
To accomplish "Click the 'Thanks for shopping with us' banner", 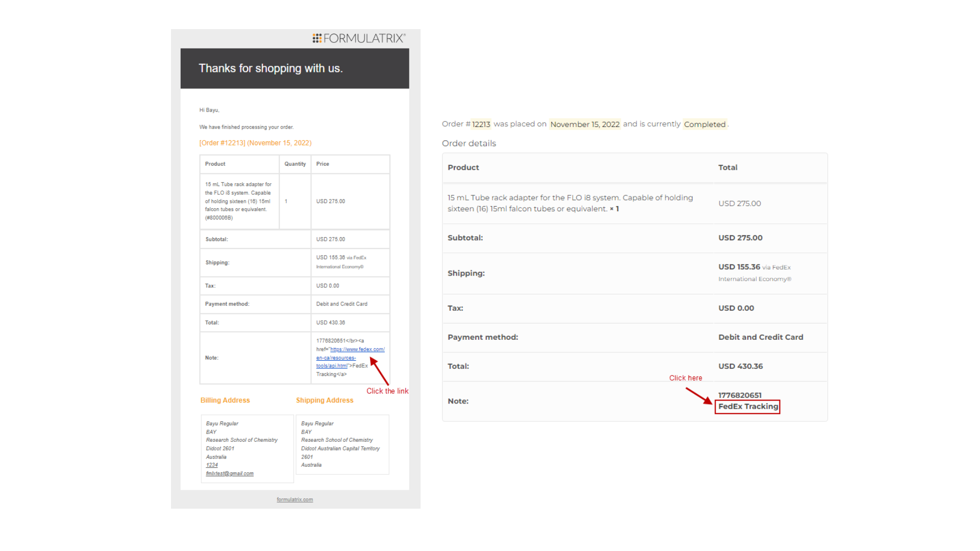I will tap(295, 68).
